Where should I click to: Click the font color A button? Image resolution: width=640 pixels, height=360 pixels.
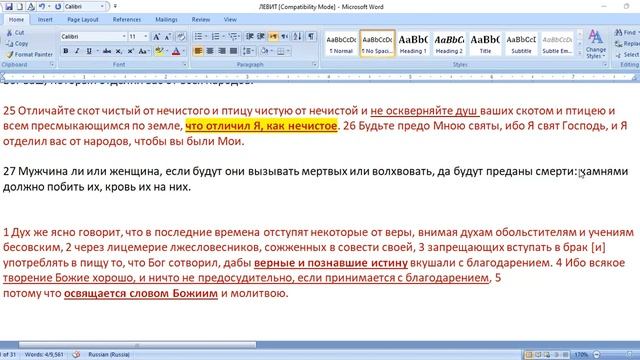pyautogui.click(x=176, y=51)
